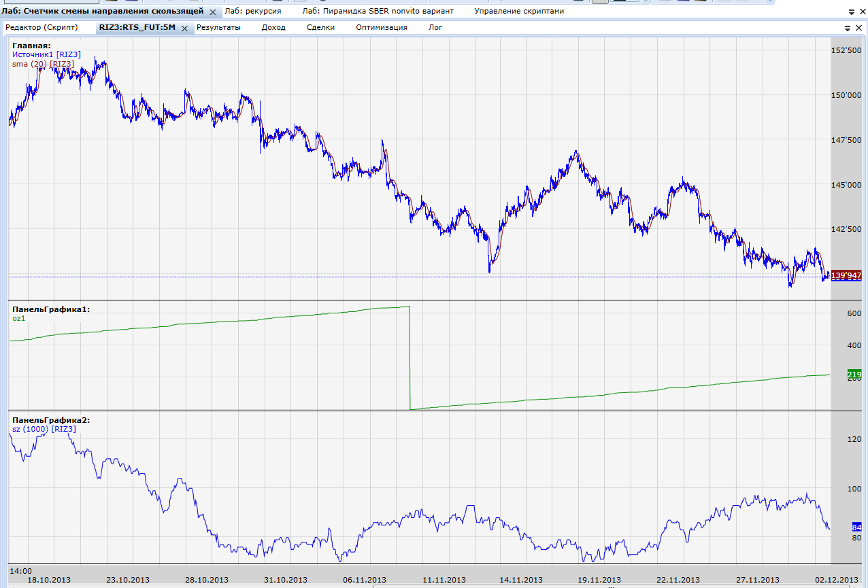The width and height of the screenshot is (868, 588).
Task: View the Лог tab
Action: [x=435, y=27]
